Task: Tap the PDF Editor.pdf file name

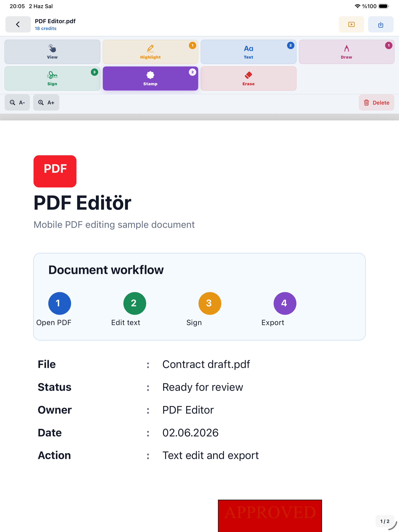Action: coord(55,21)
